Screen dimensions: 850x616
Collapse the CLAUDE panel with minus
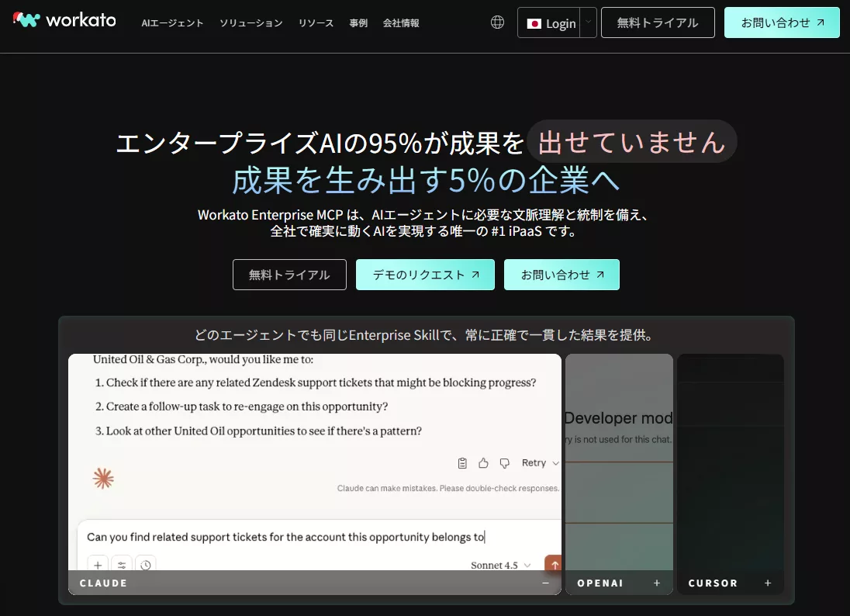coord(545,583)
